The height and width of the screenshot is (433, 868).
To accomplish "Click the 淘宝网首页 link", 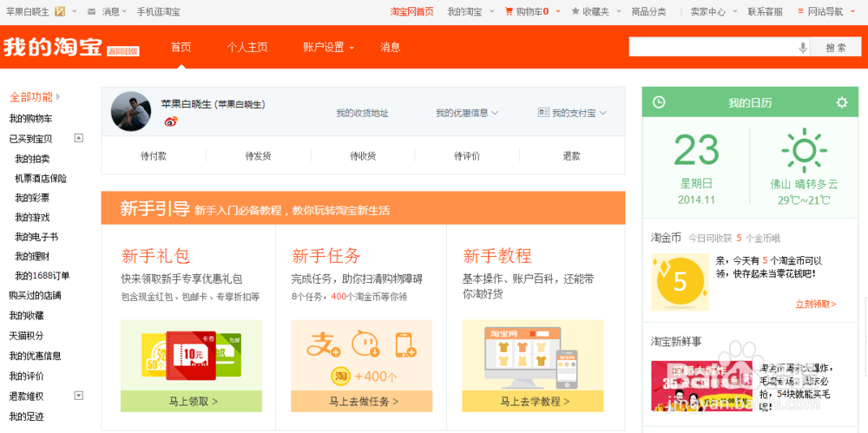I will point(411,11).
